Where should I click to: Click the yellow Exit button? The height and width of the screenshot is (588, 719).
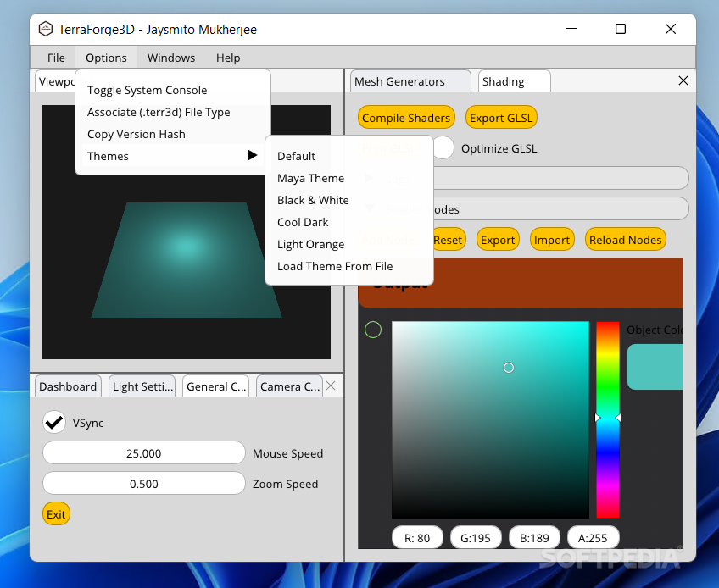tap(56, 513)
